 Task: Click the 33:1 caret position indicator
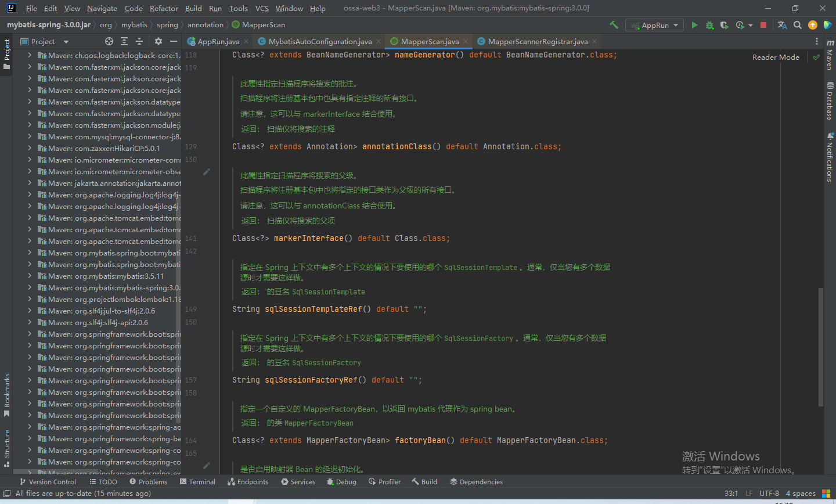(x=731, y=494)
